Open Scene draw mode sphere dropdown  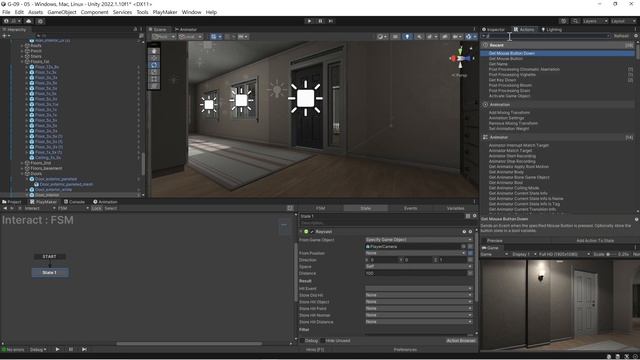(x=382, y=37)
